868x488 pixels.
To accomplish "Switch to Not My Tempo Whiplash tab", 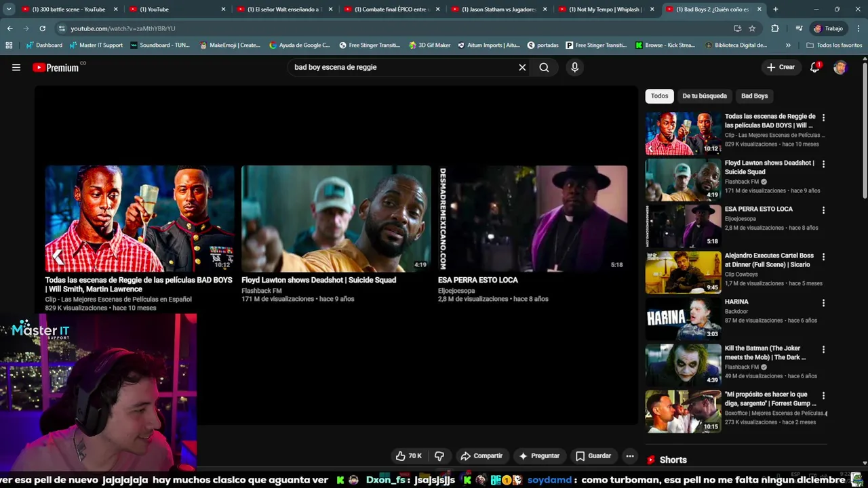I will [606, 9].
